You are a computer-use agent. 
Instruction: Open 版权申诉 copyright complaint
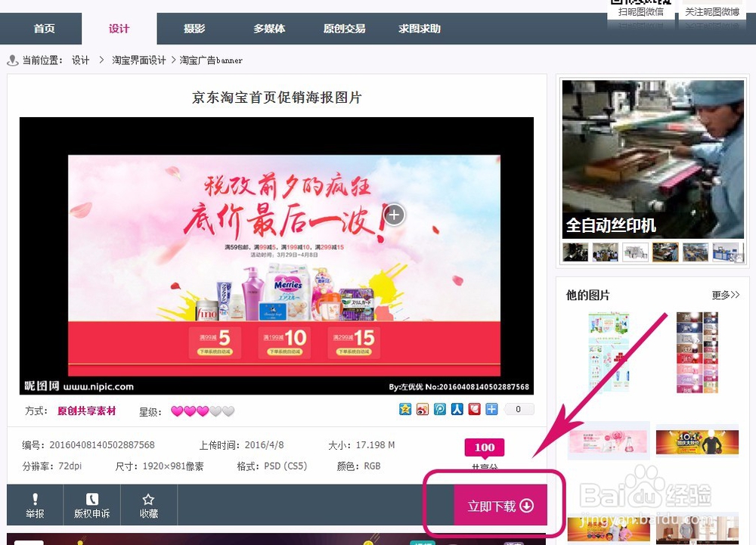click(x=91, y=505)
